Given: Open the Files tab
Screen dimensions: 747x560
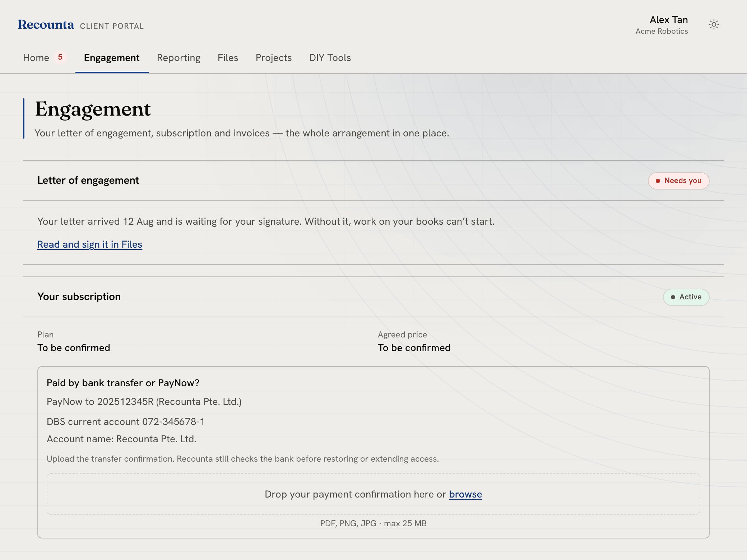Looking at the screenshot, I should [x=228, y=58].
